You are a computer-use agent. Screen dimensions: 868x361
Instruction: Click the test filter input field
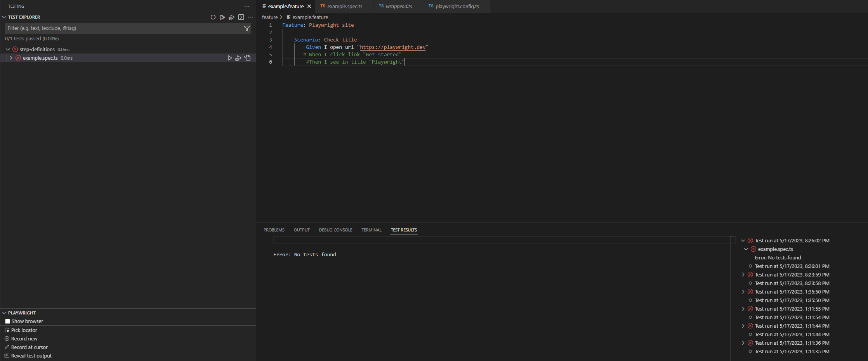pyautogui.click(x=116, y=28)
